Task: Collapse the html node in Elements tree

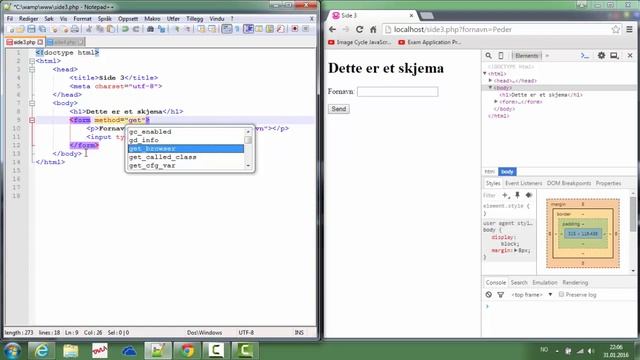Action: (x=485, y=73)
